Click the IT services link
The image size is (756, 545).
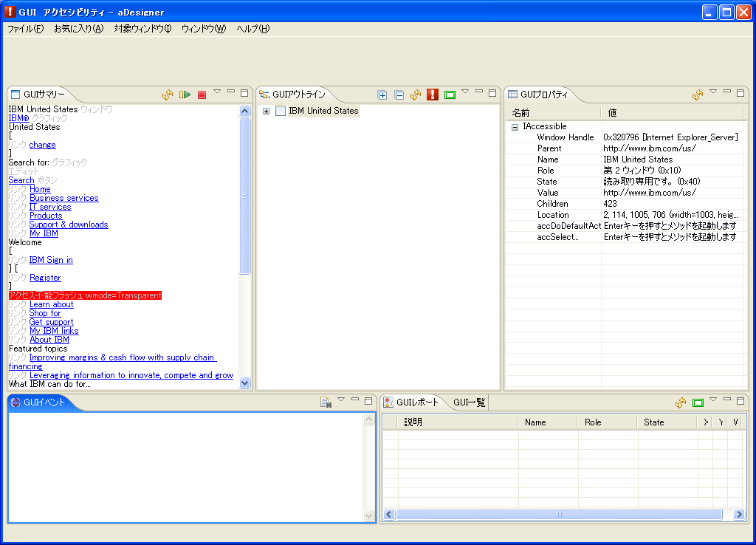50,208
